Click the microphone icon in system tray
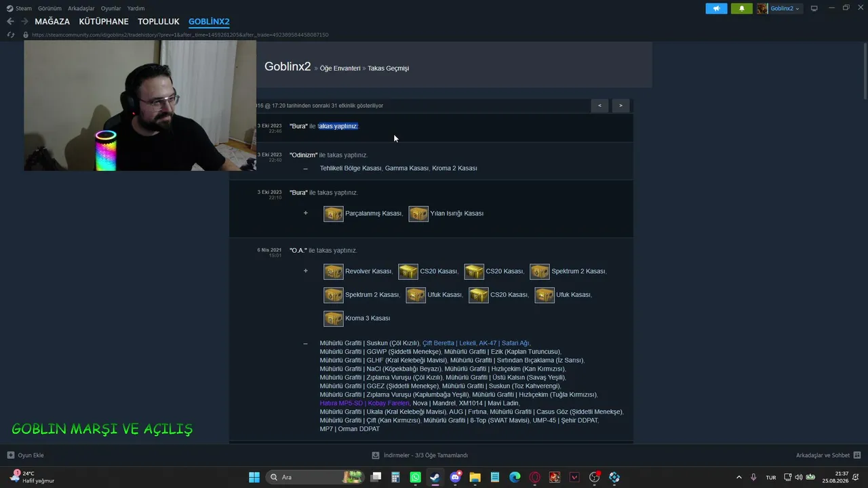 coord(753,477)
